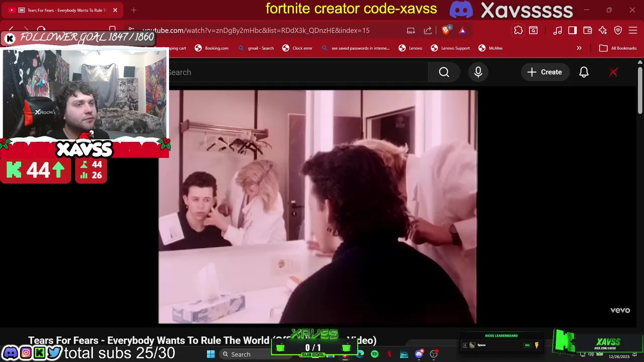Screen dimensions: 644x362
Task: Open the Brave hamburger main menu
Action: (633, 30)
